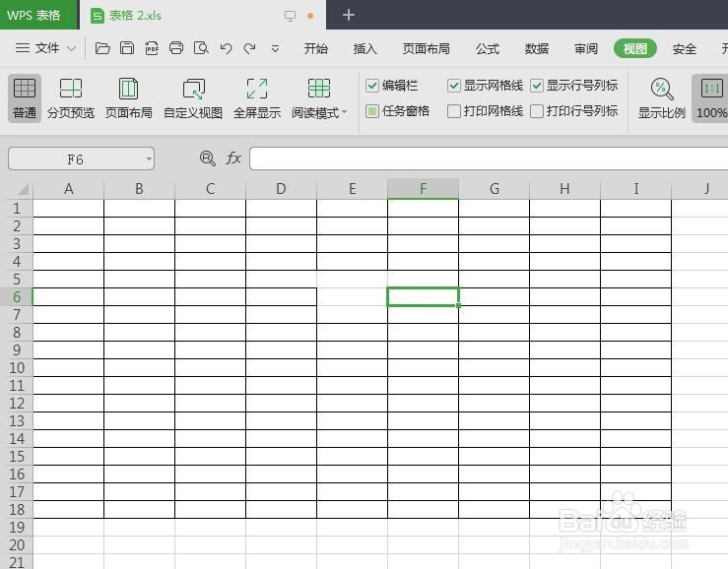Activate 全屏显示 full screen

[x=257, y=97]
